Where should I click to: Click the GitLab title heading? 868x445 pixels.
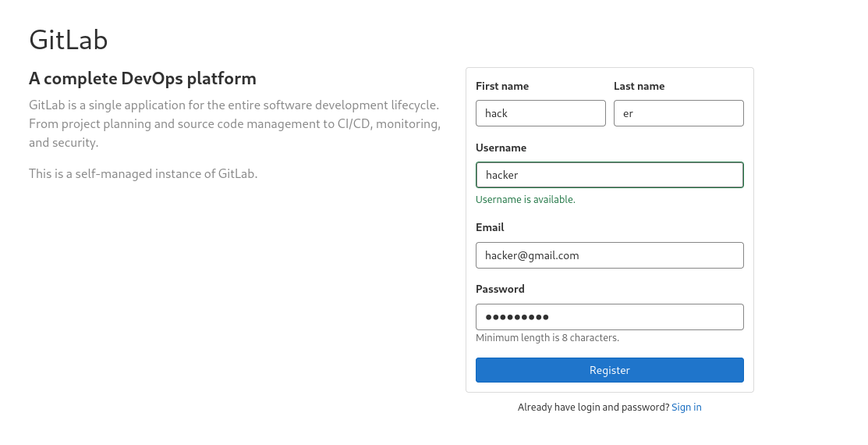click(69, 40)
